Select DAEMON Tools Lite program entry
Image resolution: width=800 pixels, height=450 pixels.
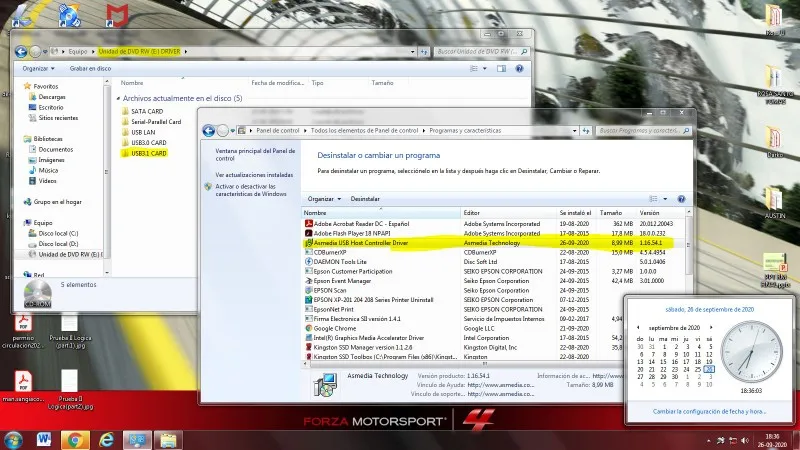494,262
